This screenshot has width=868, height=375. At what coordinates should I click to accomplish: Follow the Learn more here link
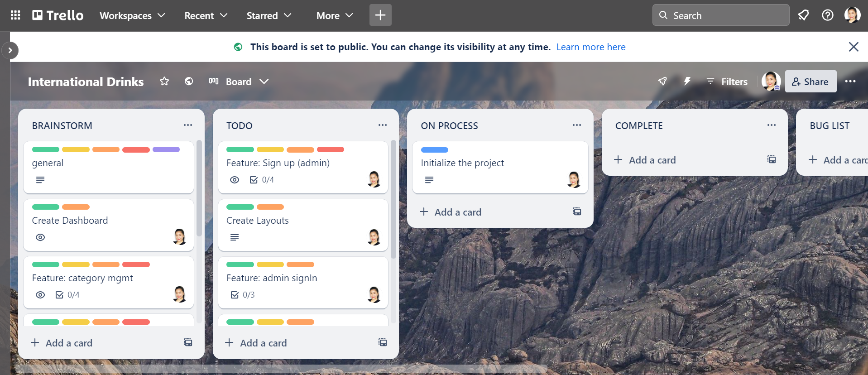pos(590,47)
